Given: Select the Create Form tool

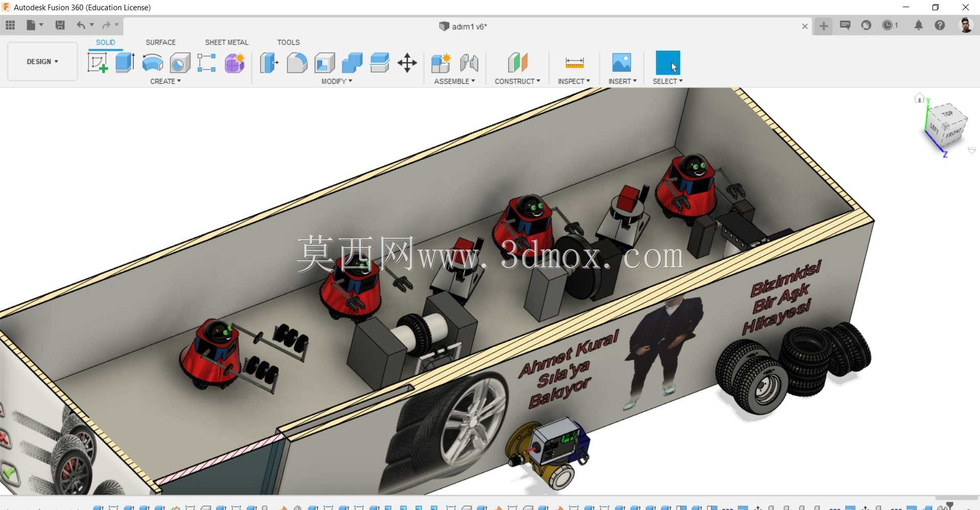Looking at the screenshot, I should pos(235,63).
